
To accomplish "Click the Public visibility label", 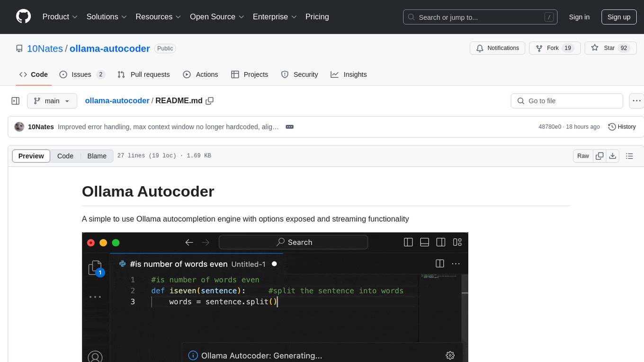I will point(165,48).
